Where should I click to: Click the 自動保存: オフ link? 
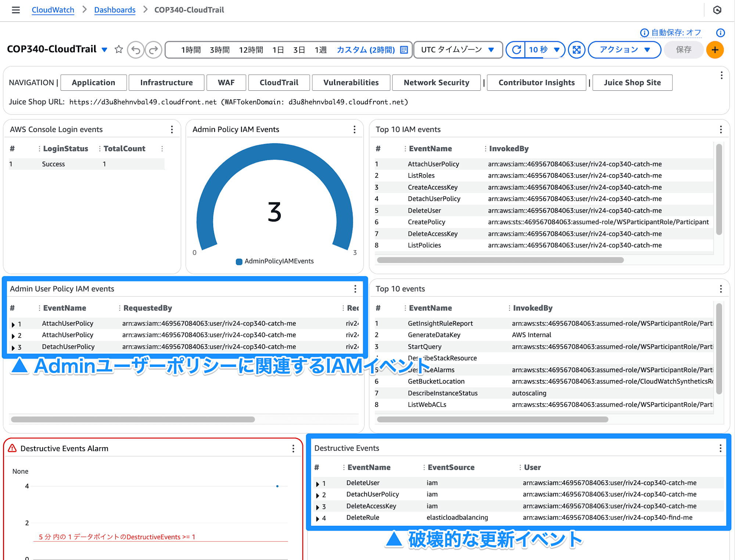coord(676,33)
